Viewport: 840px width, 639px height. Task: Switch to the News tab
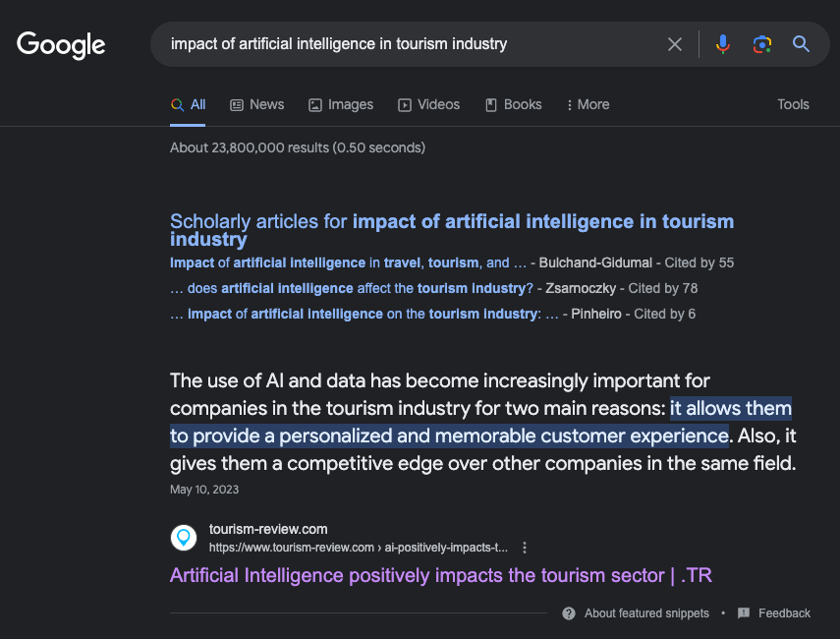pos(257,104)
